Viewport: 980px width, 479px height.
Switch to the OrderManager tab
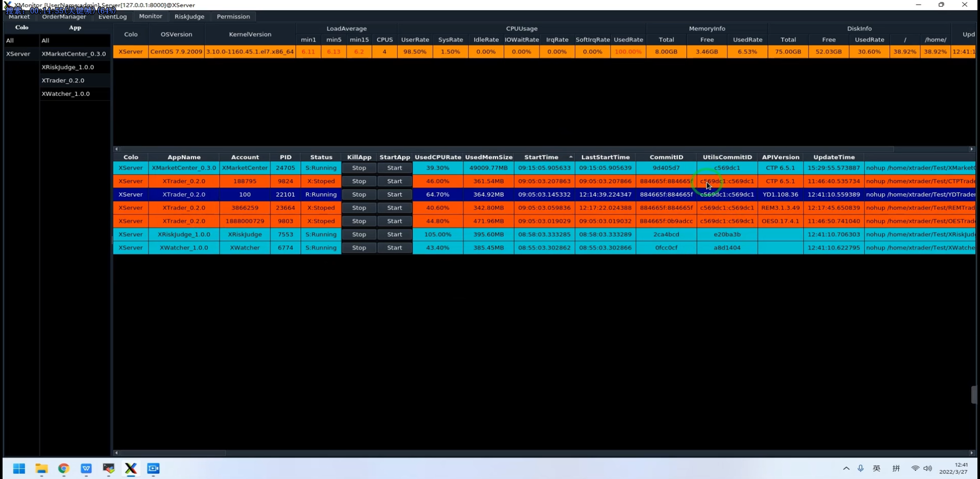click(x=64, y=16)
